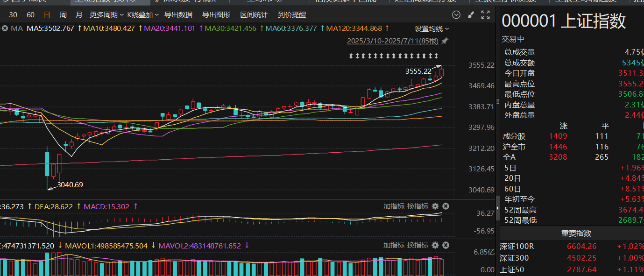Select the daily (日) period
Screen dimensions: 644x276
tap(47, 14)
